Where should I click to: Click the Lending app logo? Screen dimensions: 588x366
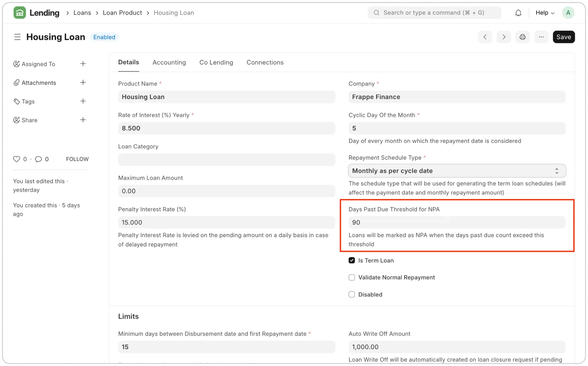(x=19, y=12)
